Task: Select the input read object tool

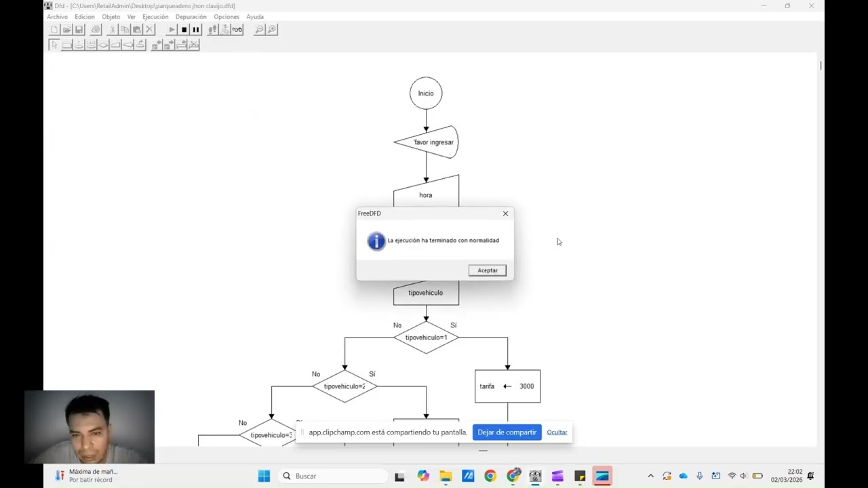Action: tap(115, 45)
